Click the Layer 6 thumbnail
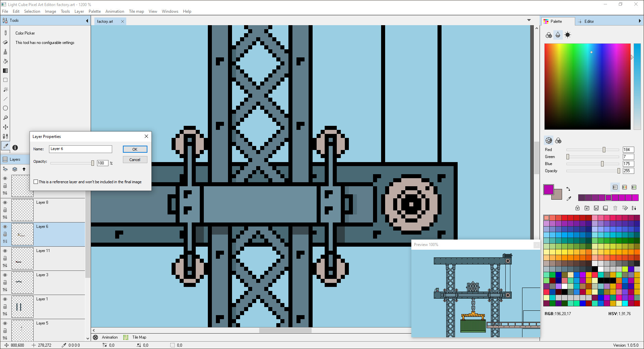644x349 pixels. (22, 234)
